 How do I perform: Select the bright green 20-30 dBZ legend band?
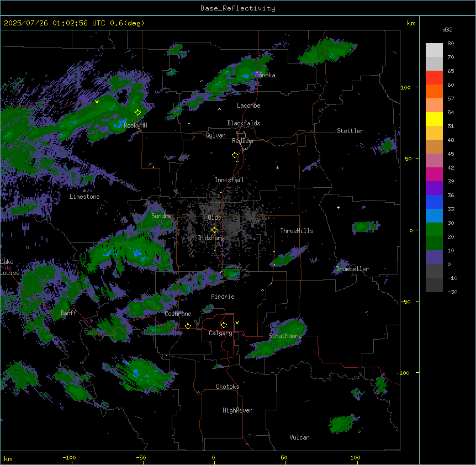(x=434, y=230)
